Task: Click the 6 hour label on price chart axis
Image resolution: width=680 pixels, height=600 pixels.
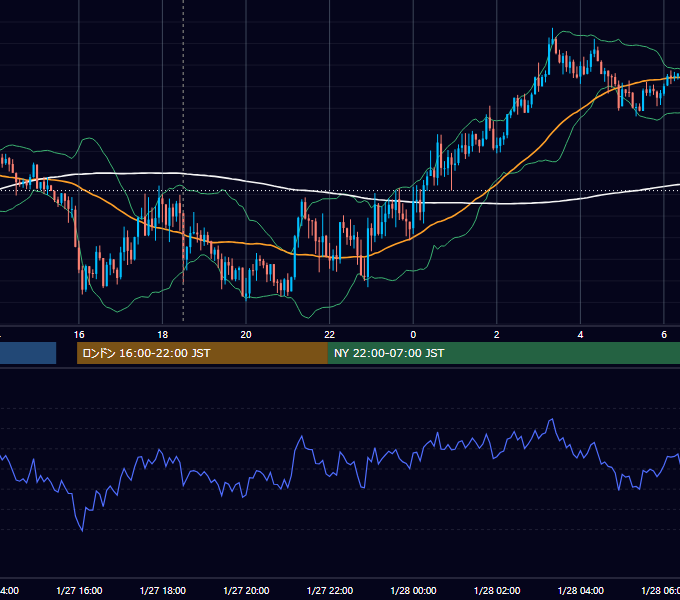Action: 664,335
